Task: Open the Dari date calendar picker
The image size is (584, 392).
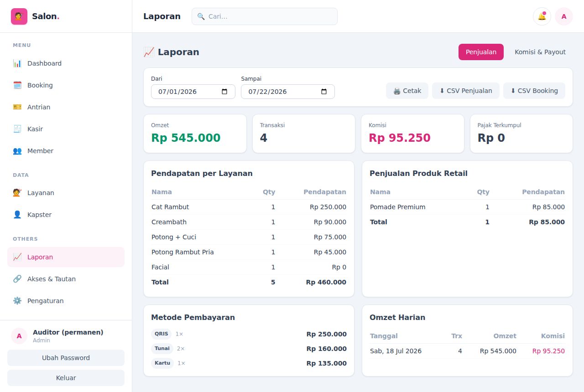Action: coord(224,92)
